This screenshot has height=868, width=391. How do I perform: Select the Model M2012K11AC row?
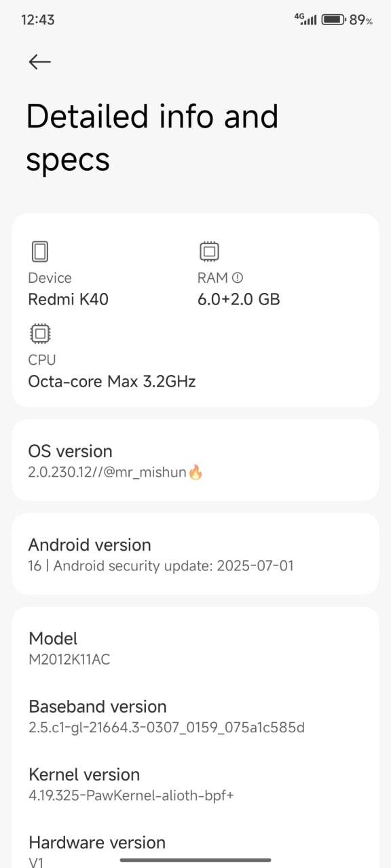coord(195,648)
